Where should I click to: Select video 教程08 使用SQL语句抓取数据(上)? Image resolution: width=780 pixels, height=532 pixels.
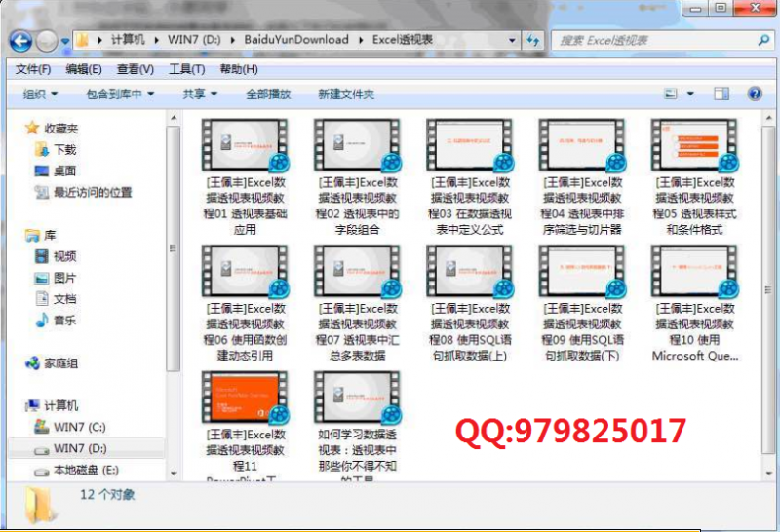coord(470,303)
